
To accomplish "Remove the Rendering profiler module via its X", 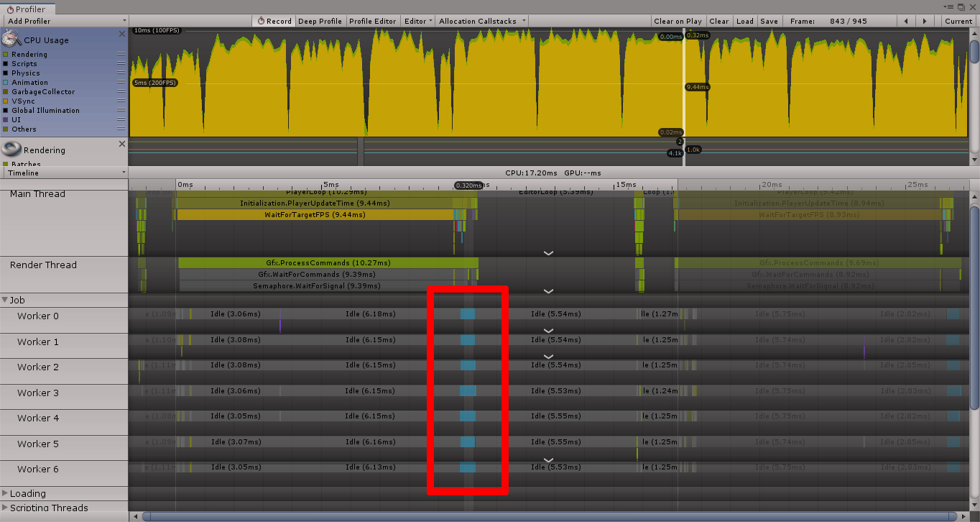I will (x=121, y=144).
